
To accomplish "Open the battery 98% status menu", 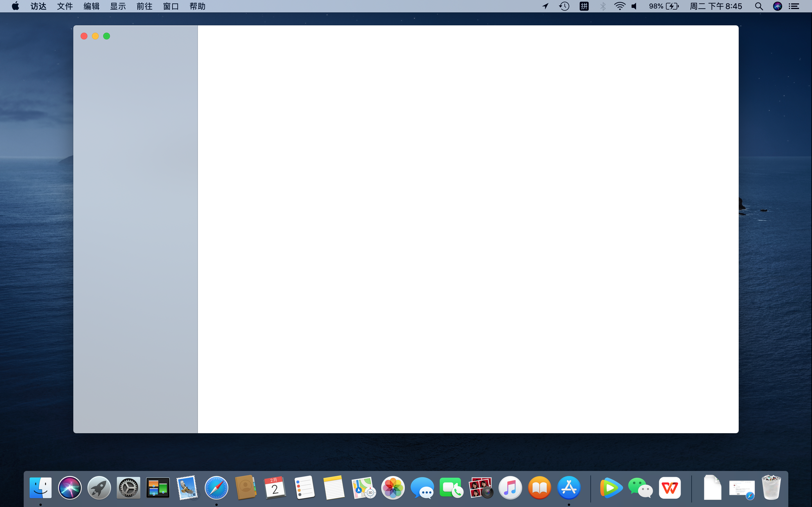I will coord(664,6).
